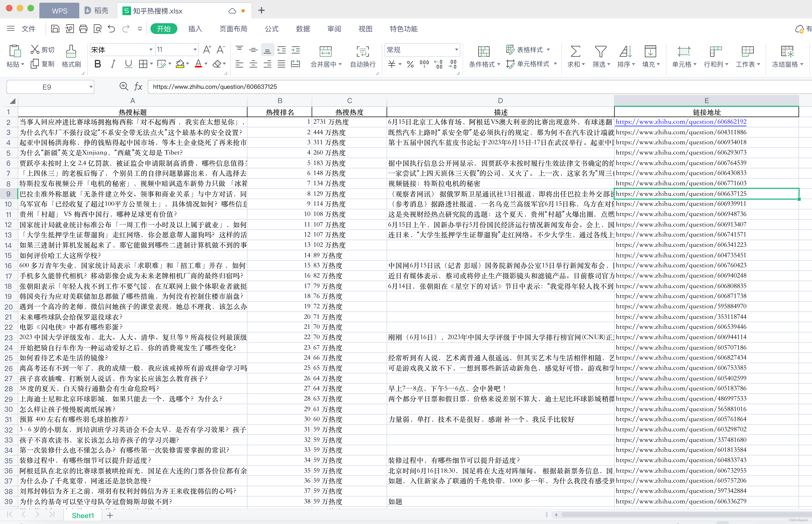Open Print Preview icon
This screenshot has width=812, height=524.
tap(98, 29)
